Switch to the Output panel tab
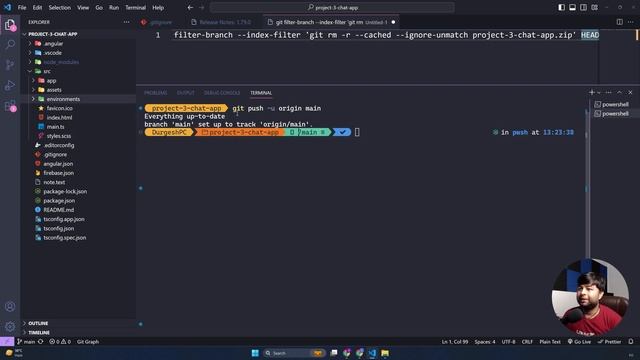Screen dimensions: 640x360 click(185, 93)
